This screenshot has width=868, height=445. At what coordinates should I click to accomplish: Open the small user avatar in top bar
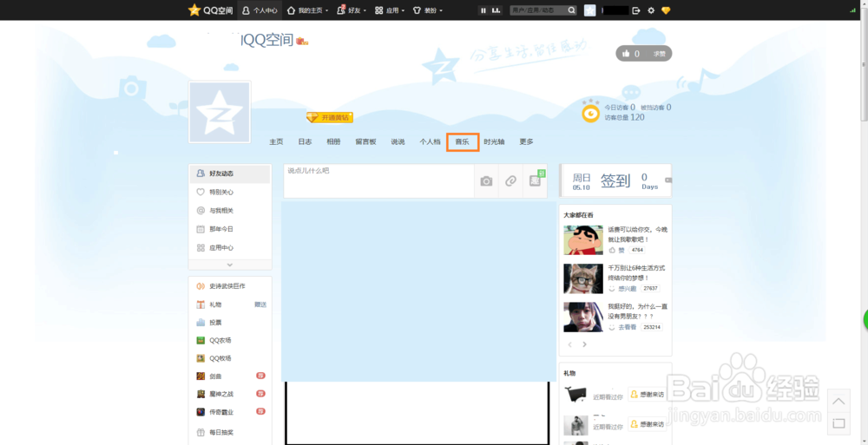click(590, 10)
